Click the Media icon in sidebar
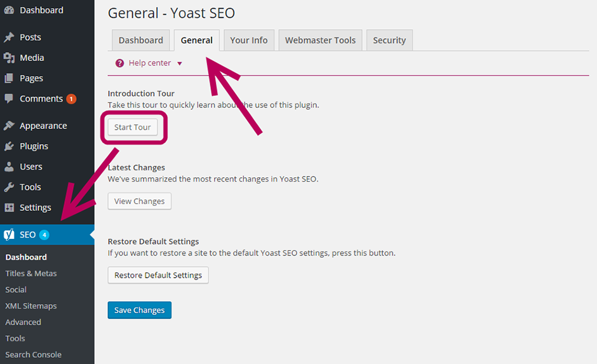Image resolution: width=597 pixels, height=364 pixels. tap(9, 58)
